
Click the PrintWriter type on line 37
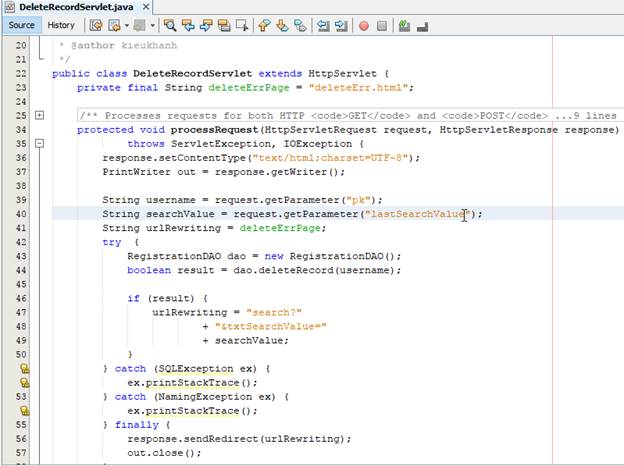click(x=136, y=172)
